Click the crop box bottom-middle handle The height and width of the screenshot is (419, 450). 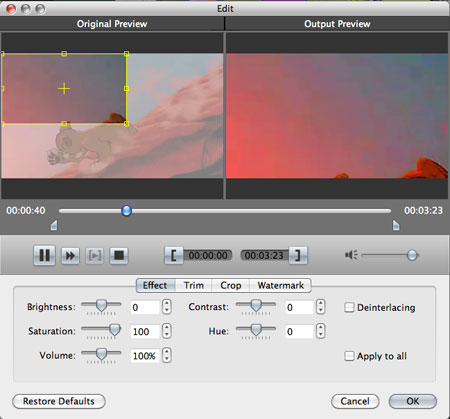[64, 124]
